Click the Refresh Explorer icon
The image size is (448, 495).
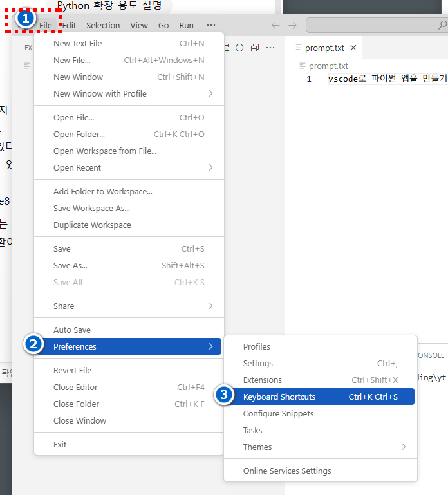pyautogui.click(x=239, y=48)
